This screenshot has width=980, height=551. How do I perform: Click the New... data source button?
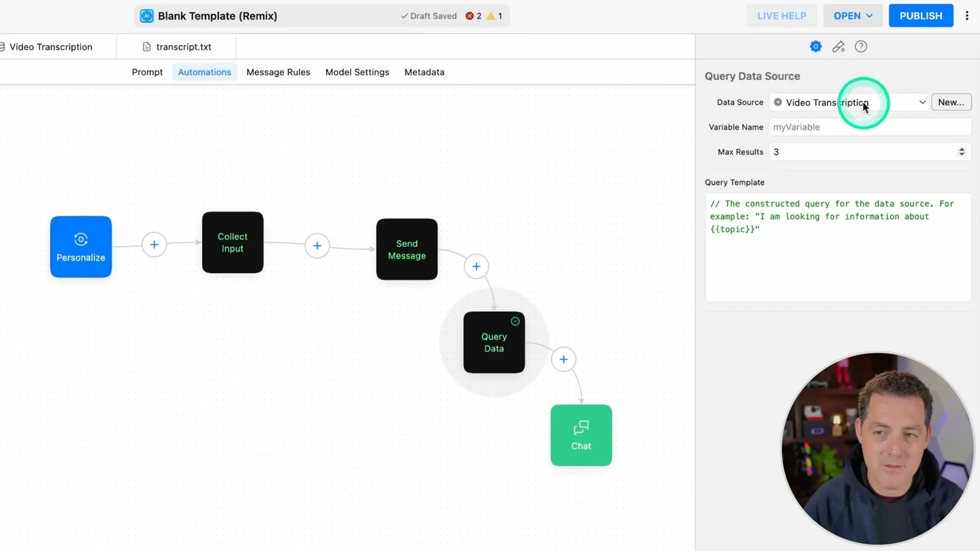(x=951, y=102)
